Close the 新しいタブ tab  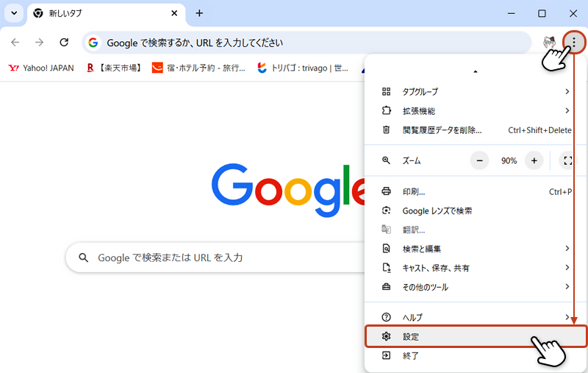pyautogui.click(x=174, y=13)
